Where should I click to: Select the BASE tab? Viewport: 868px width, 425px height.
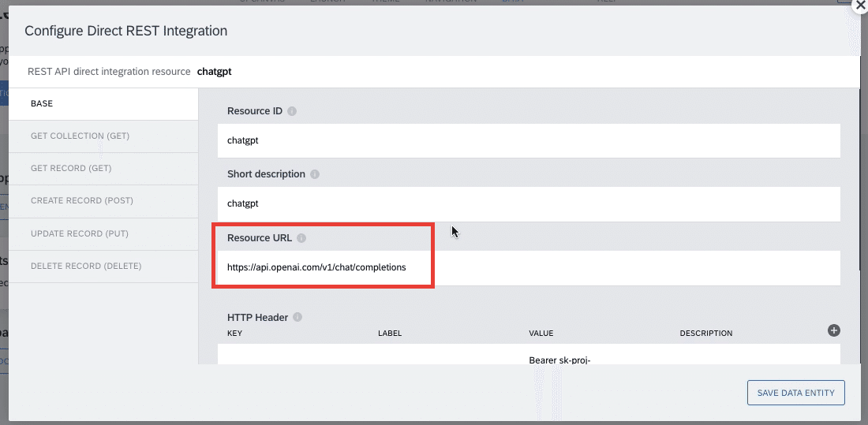tap(103, 104)
